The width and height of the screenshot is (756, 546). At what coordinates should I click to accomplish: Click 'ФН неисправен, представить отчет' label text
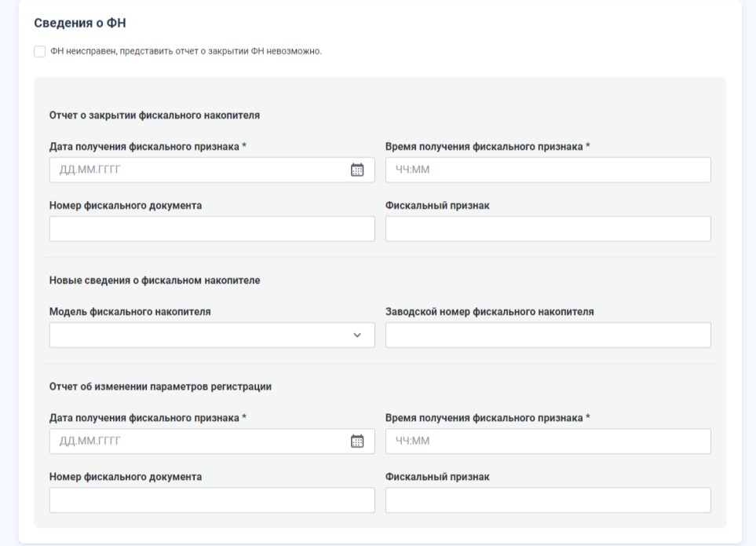click(x=185, y=51)
